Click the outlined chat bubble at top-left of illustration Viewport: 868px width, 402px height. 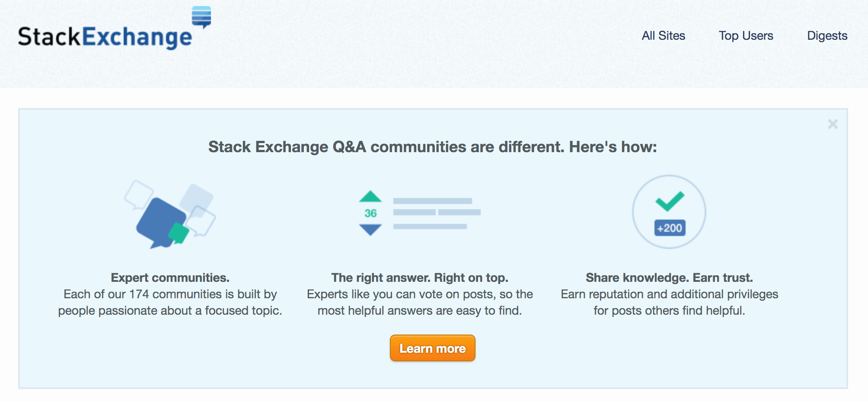point(138,195)
